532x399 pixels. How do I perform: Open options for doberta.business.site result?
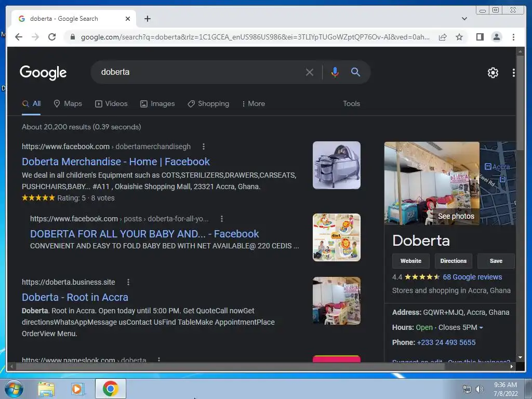(128, 282)
